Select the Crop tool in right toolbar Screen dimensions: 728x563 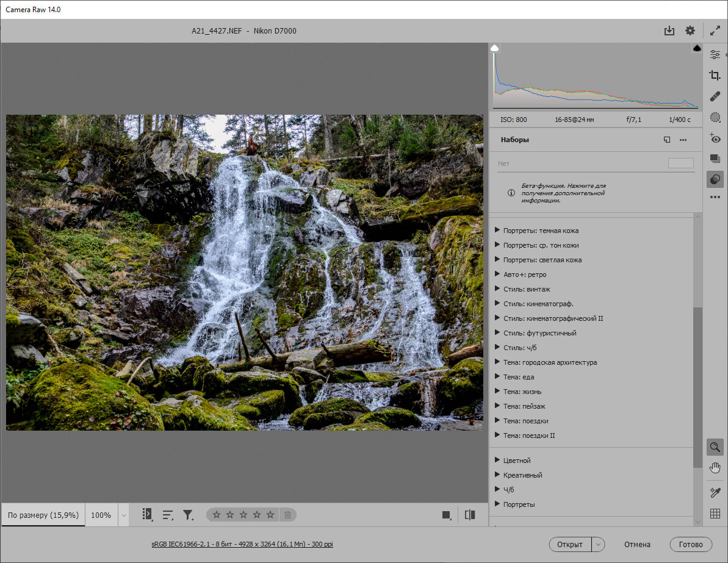pos(715,76)
